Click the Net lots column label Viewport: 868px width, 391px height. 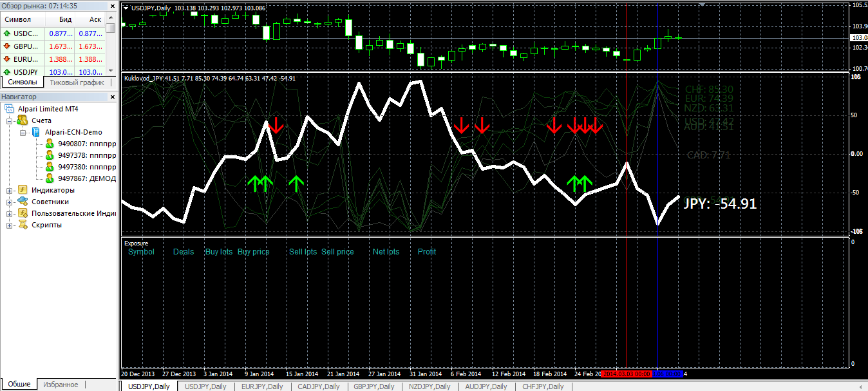pyautogui.click(x=386, y=252)
